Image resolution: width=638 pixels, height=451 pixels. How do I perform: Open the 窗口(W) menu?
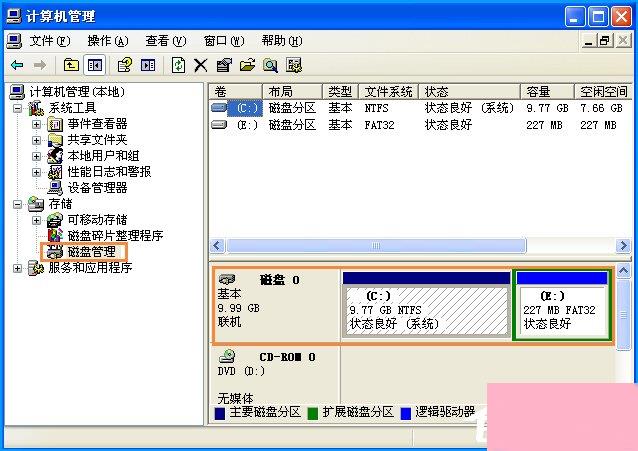tap(224, 41)
